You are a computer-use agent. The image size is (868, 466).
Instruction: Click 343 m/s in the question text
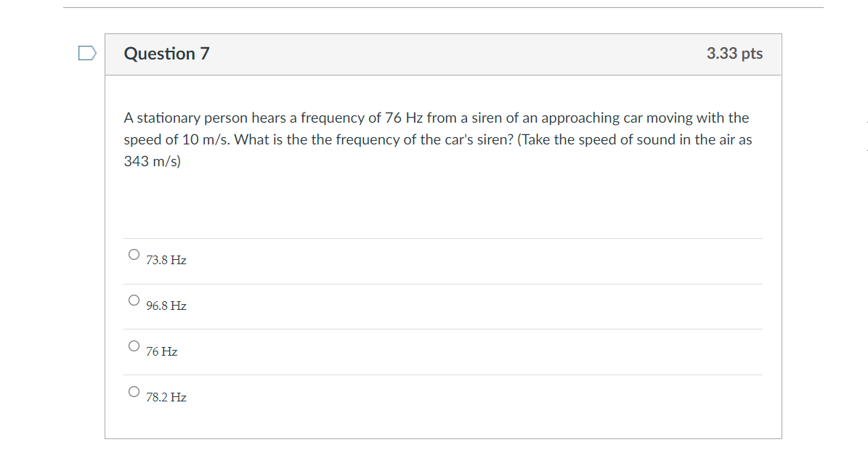pyautogui.click(x=153, y=161)
